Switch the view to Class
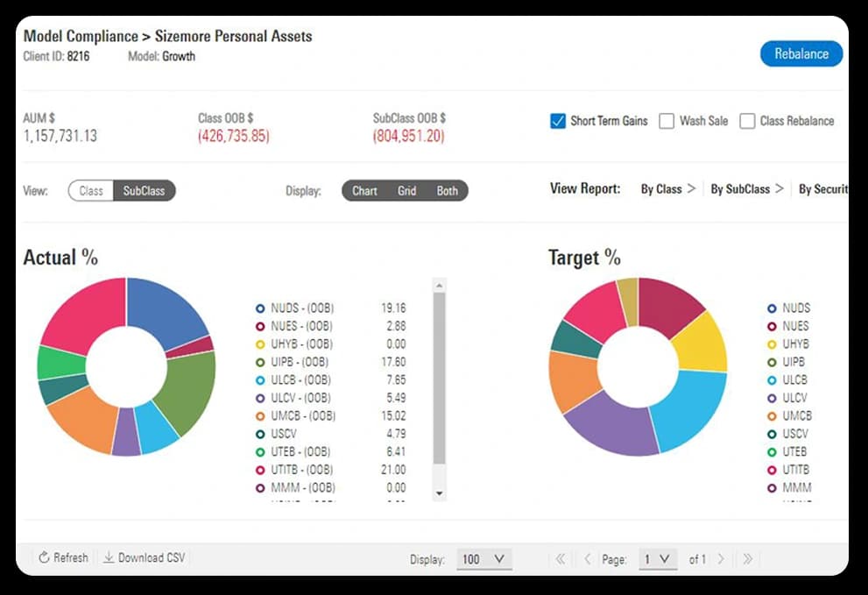 [x=91, y=190]
